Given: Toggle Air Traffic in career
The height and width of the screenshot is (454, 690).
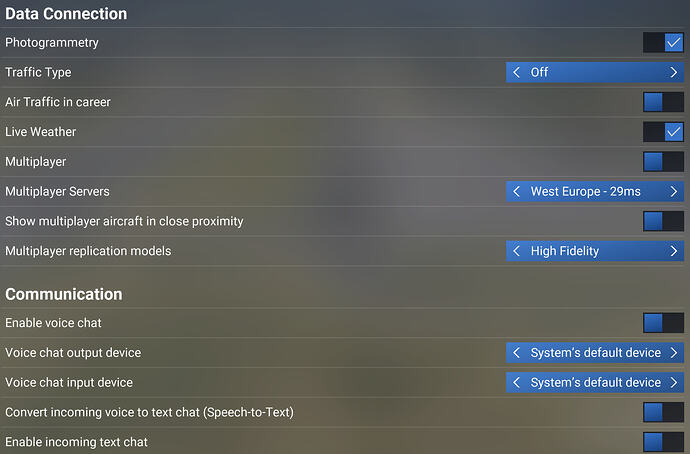Looking at the screenshot, I should tap(663, 102).
